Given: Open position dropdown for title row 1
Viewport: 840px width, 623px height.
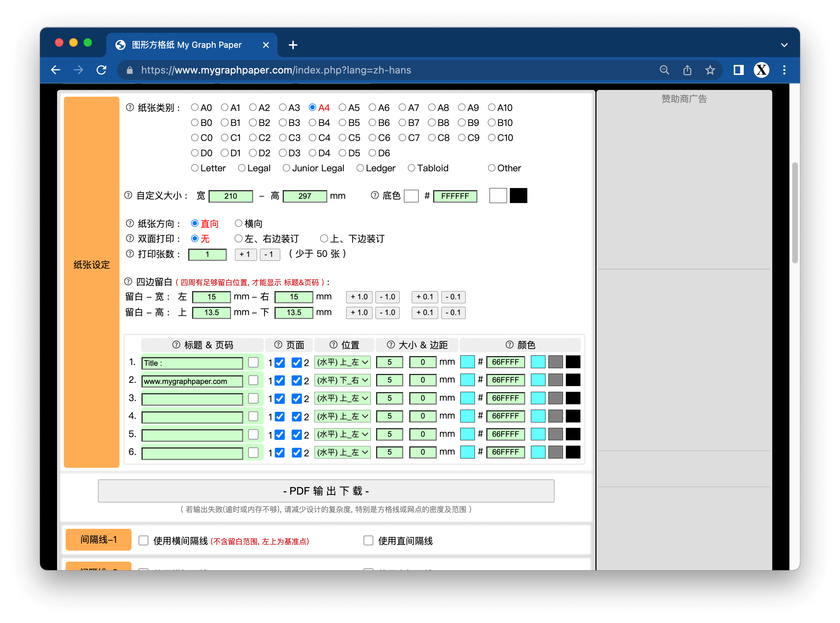Looking at the screenshot, I should click(342, 363).
